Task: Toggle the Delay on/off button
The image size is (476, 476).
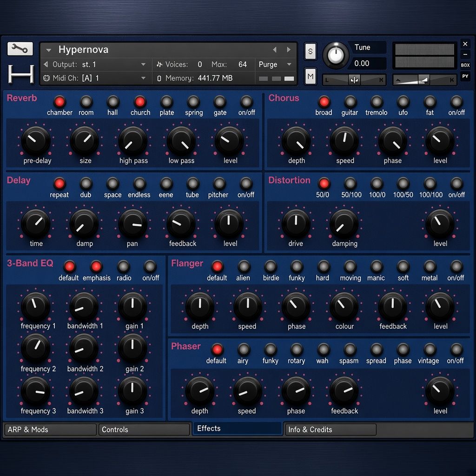Action: point(245,184)
